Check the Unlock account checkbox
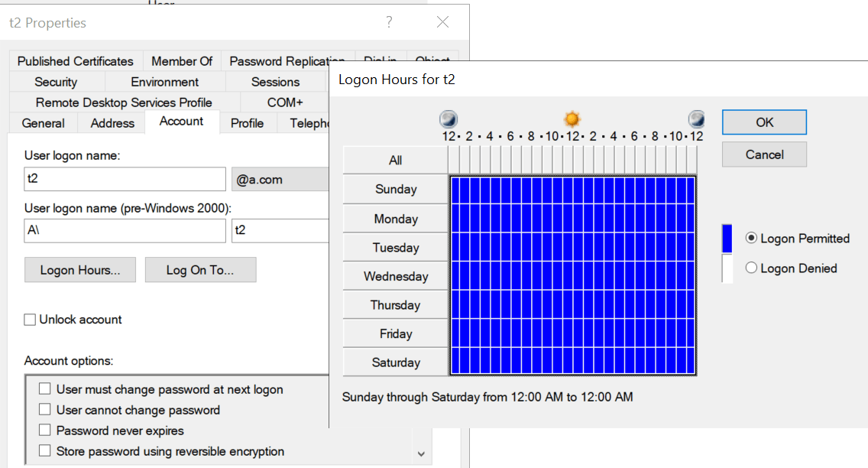 click(30, 320)
